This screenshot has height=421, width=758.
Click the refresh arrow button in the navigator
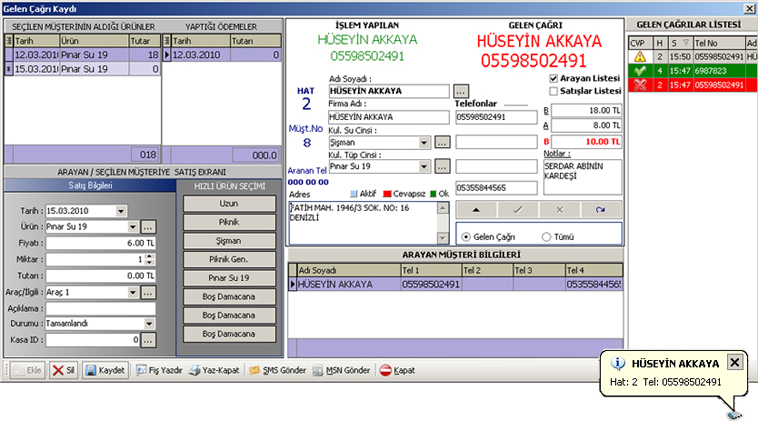[x=600, y=209]
